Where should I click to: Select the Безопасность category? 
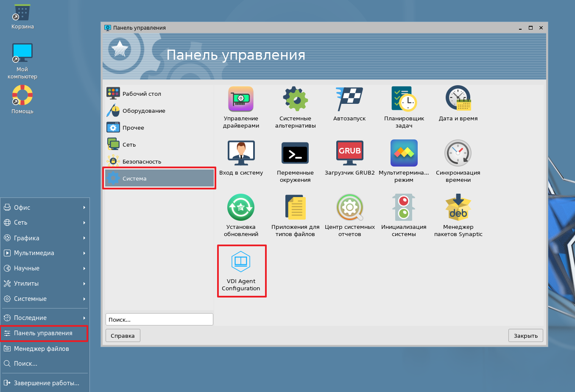pos(141,161)
